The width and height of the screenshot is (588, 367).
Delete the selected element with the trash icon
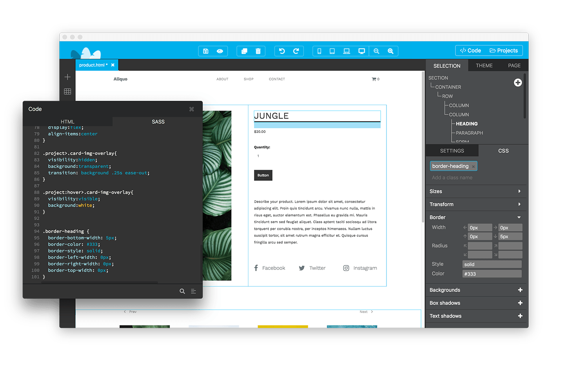pyautogui.click(x=258, y=51)
